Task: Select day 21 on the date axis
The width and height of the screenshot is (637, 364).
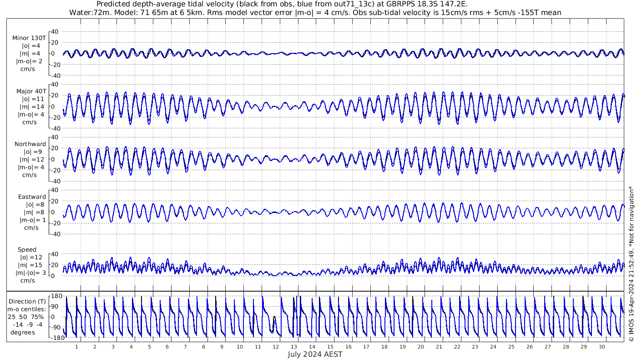Action: (439, 347)
